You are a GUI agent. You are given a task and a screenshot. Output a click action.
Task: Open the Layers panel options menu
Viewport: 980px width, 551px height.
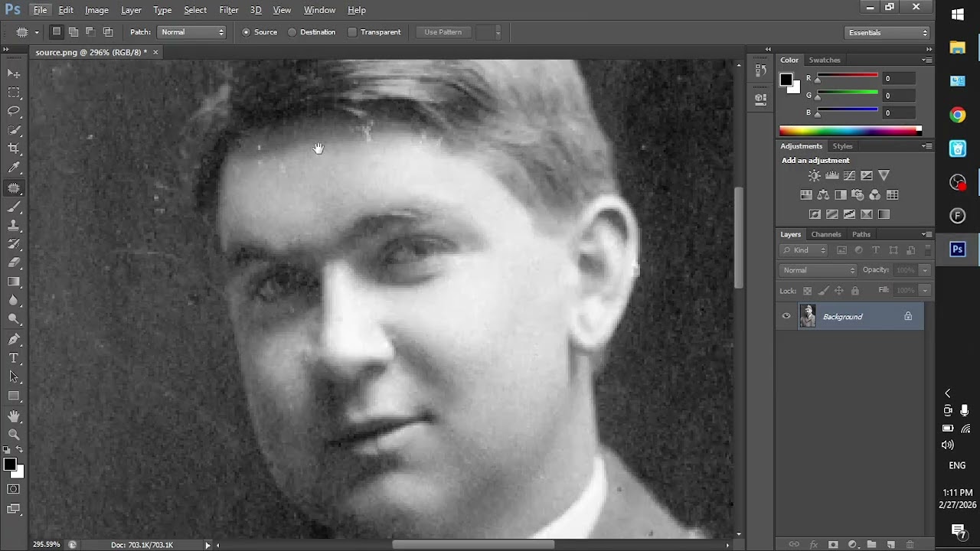click(x=927, y=234)
